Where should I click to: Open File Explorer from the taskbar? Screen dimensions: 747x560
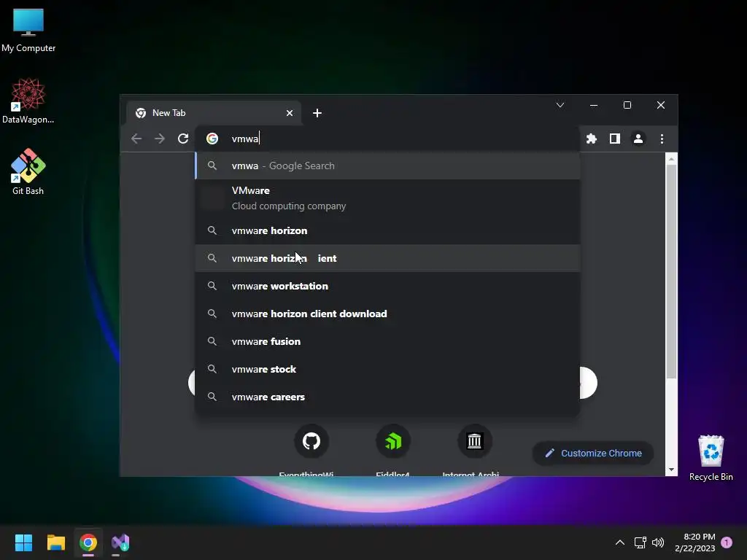55,542
